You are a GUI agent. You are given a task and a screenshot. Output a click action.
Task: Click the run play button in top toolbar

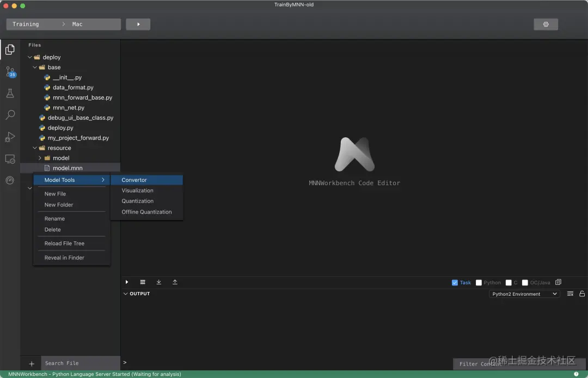[x=138, y=25]
